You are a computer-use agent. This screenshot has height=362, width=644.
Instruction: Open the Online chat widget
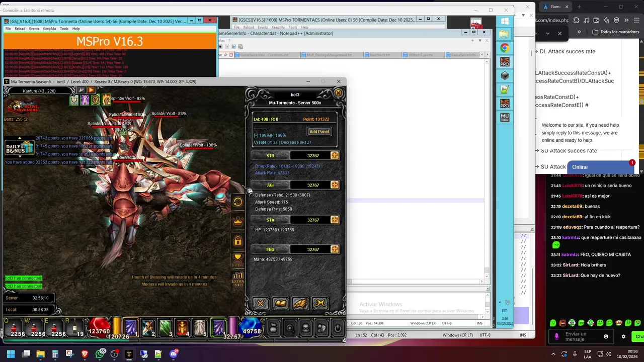click(600, 167)
